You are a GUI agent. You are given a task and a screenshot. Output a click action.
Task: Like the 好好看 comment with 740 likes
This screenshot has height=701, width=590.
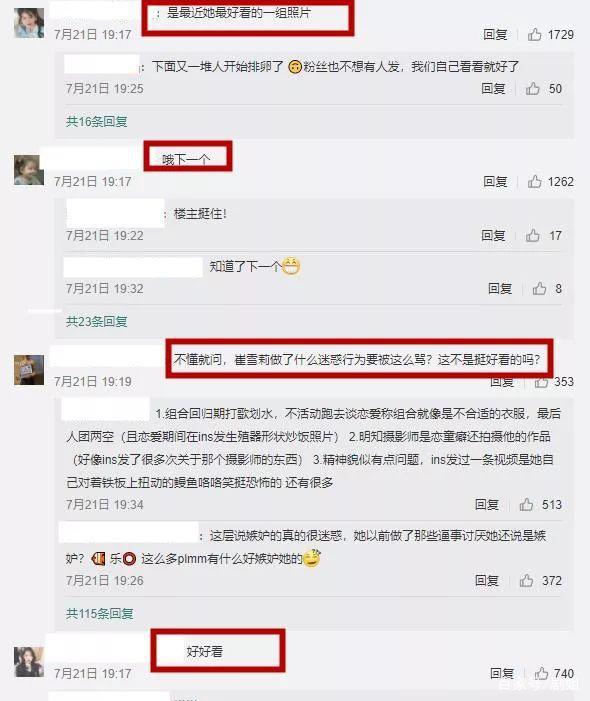click(541, 673)
